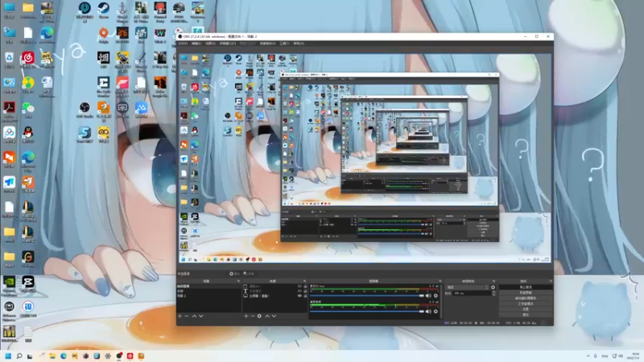The image size is (644, 362).
Task: Open the Recycle Bin on the desktop
Action: [9, 60]
